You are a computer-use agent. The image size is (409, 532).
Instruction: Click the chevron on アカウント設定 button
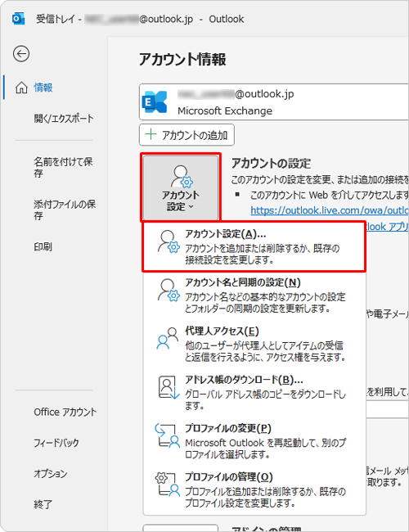191,206
